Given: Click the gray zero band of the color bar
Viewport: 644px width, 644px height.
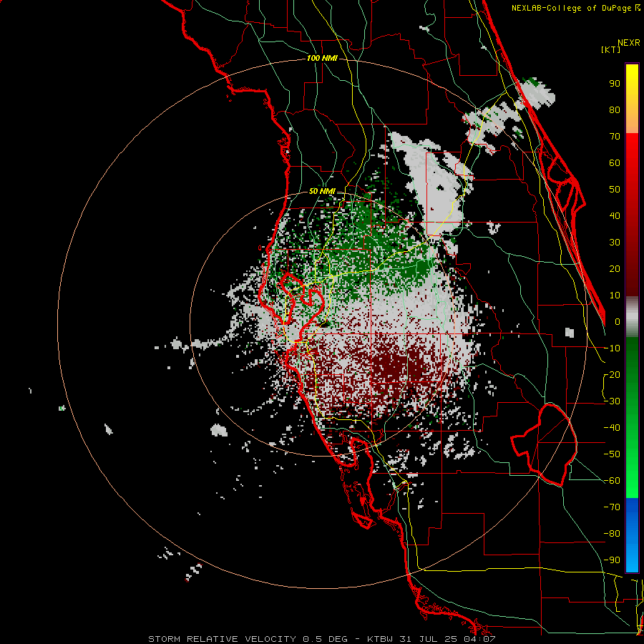Looking at the screenshot, I should pos(632,317).
